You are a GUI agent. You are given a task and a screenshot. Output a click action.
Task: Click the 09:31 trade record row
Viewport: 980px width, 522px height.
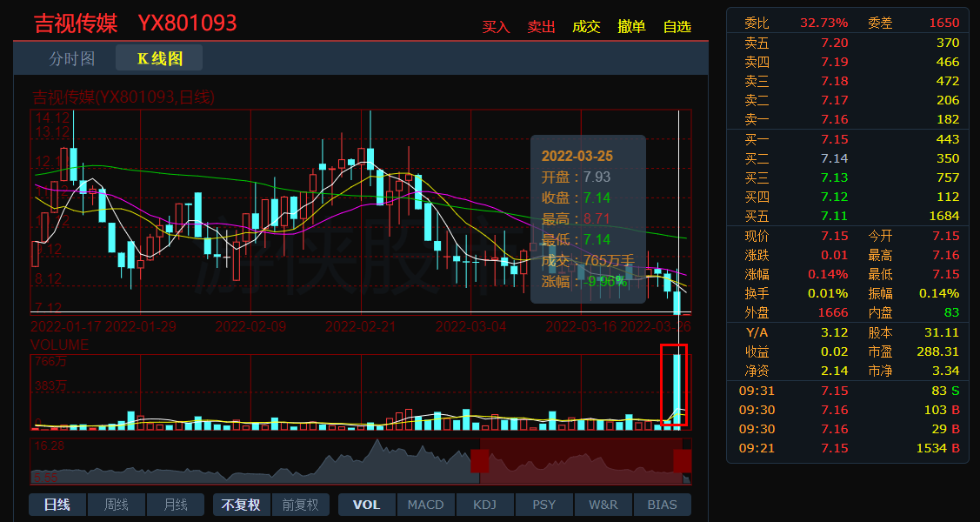click(848, 391)
